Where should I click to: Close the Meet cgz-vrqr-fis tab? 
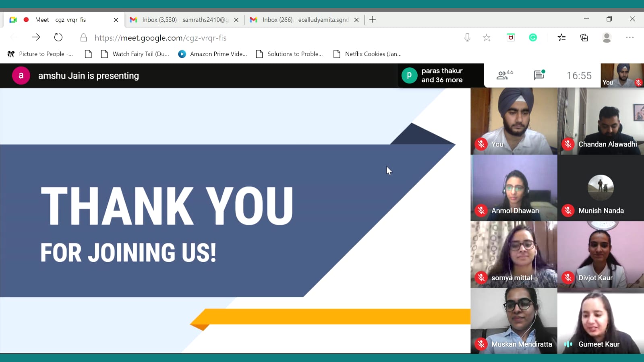click(116, 20)
